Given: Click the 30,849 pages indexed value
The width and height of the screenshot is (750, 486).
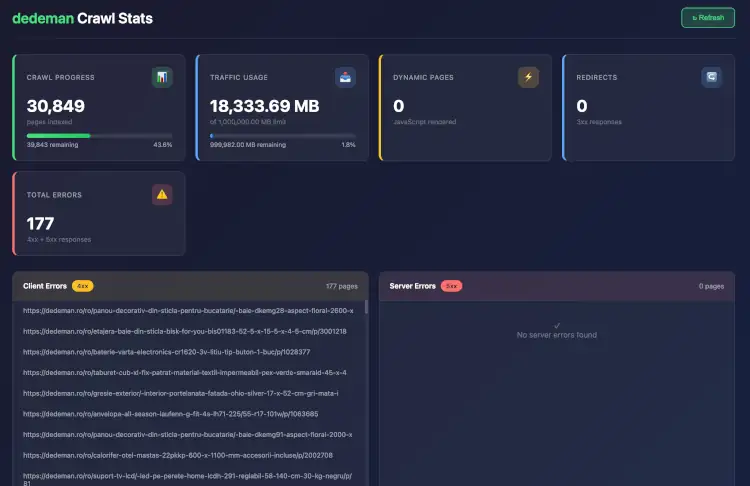Looking at the screenshot, I should tap(55, 106).
